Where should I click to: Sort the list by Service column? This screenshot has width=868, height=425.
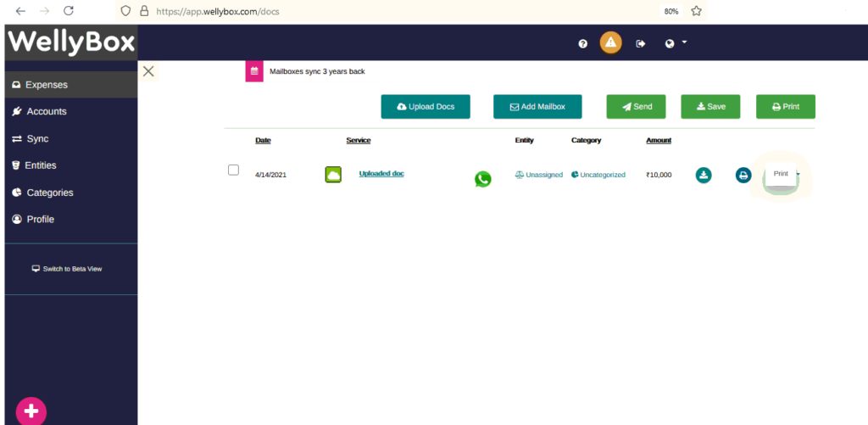359,140
